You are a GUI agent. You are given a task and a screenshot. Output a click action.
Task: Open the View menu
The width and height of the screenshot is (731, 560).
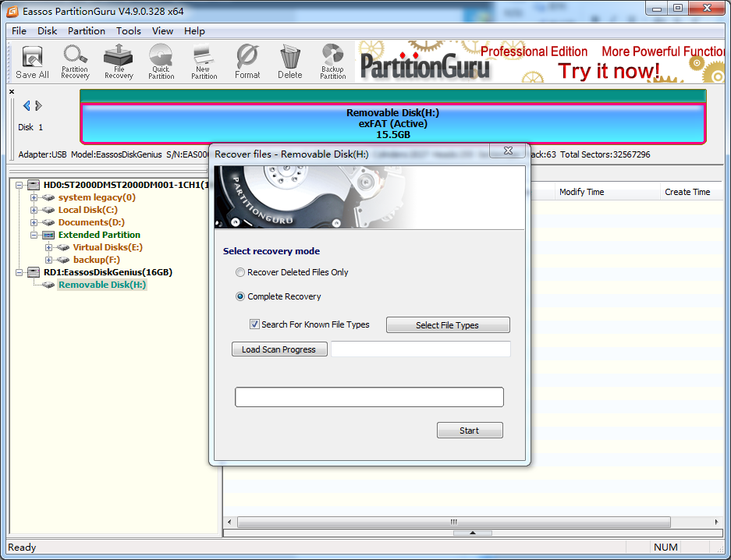[x=162, y=30]
